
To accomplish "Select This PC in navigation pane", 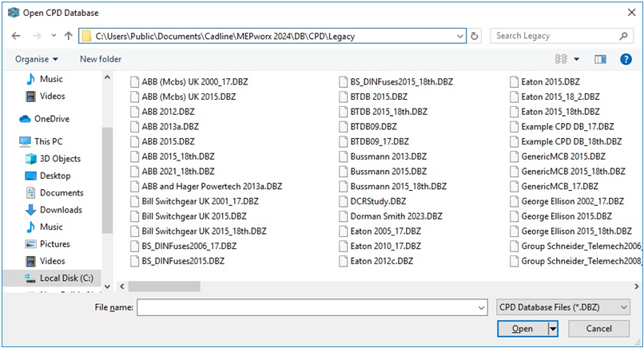I will pos(42,141).
